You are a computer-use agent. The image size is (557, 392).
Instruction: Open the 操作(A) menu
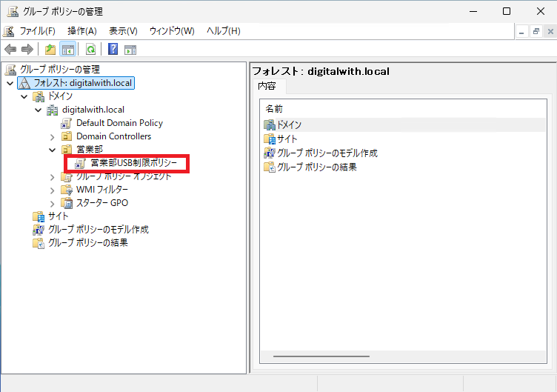pos(82,31)
